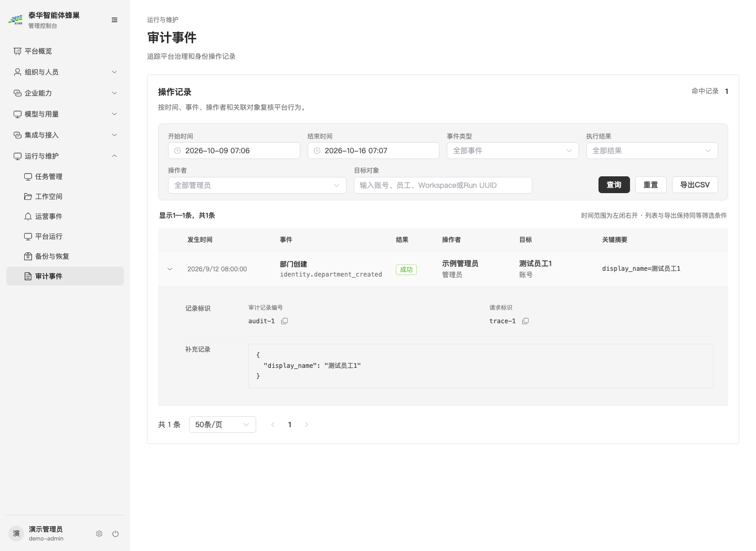Copy the audit-1 record ID
Viewport: 756px width, 551px height.
coord(285,321)
